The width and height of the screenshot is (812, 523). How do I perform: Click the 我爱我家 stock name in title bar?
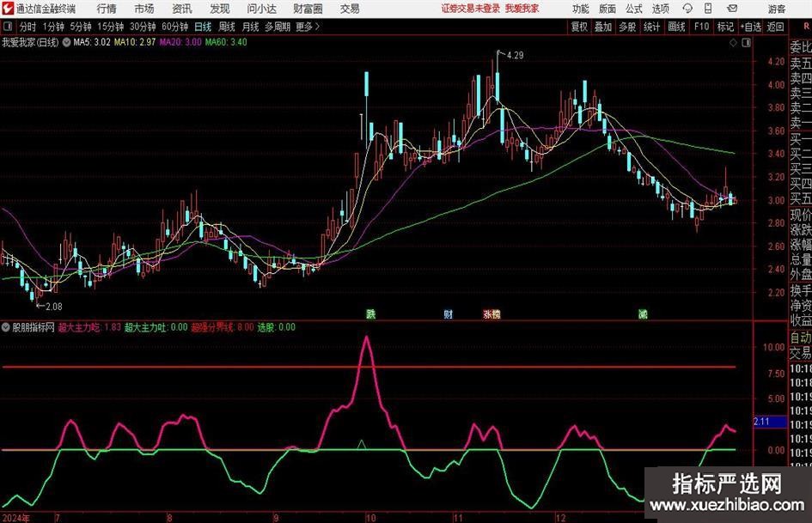pyautogui.click(x=522, y=9)
